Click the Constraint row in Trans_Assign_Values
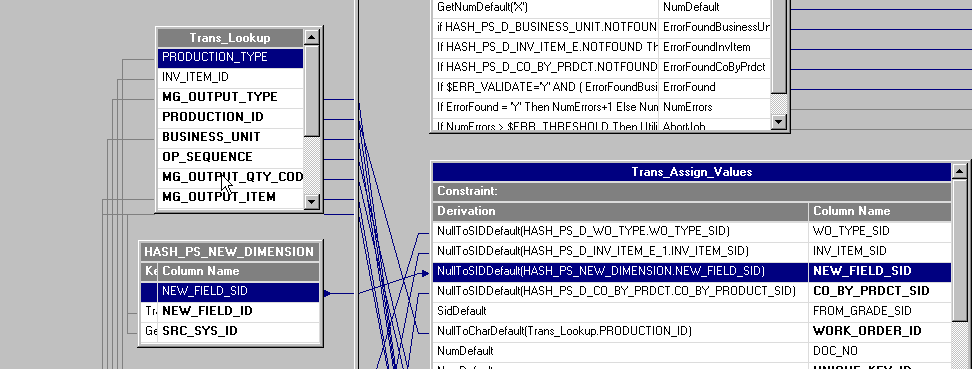972x369 pixels. point(692,191)
